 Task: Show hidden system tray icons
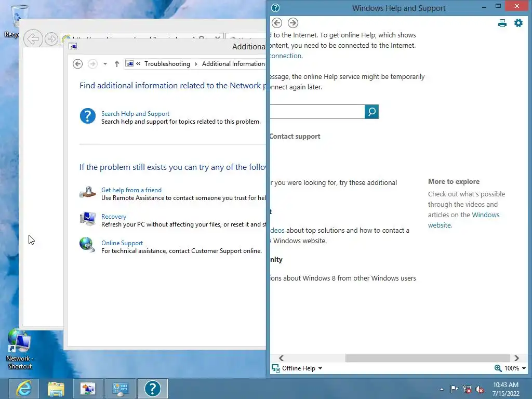pyautogui.click(x=442, y=389)
